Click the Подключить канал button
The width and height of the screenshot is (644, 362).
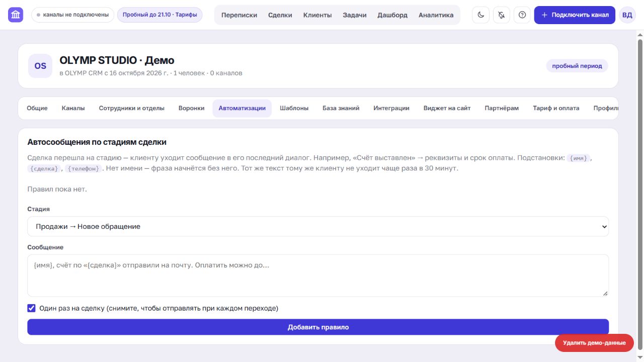tap(575, 15)
